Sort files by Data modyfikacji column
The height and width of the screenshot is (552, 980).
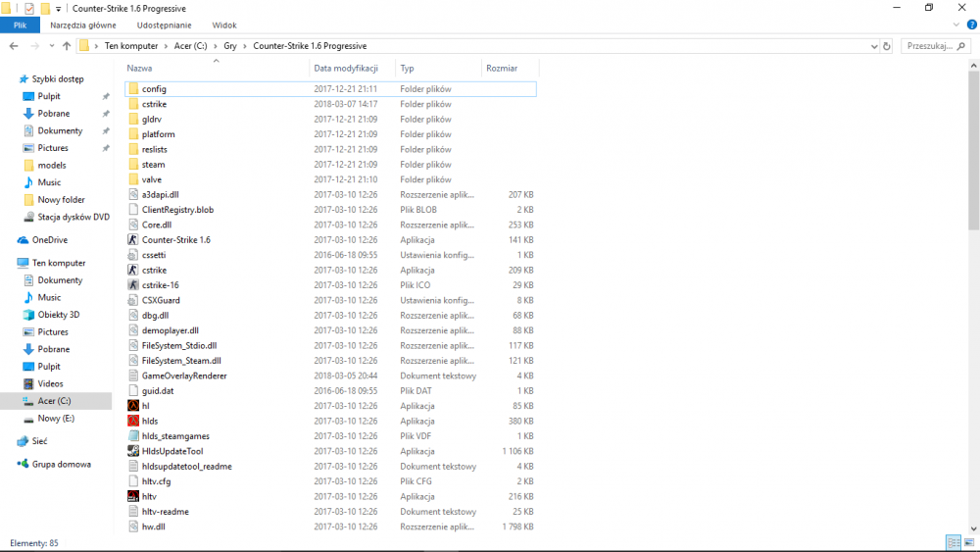(346, 69)
